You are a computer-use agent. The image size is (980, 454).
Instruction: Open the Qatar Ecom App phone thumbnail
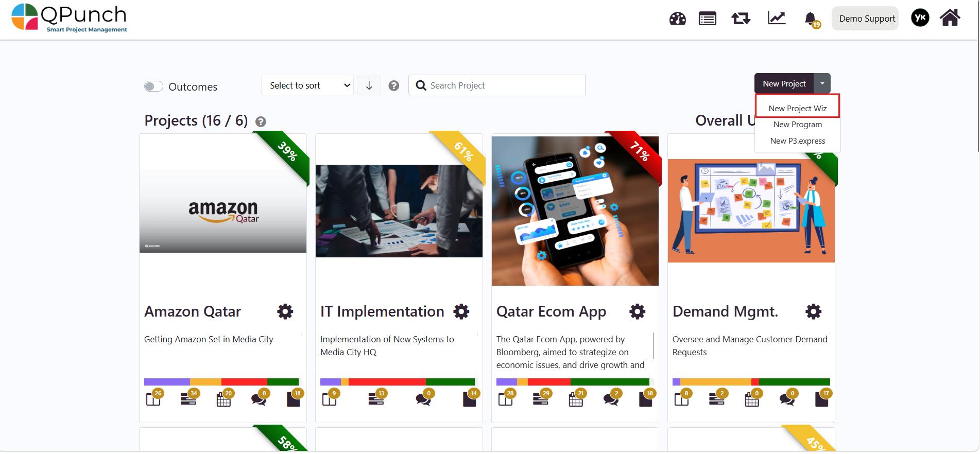[x=575, y=211]
